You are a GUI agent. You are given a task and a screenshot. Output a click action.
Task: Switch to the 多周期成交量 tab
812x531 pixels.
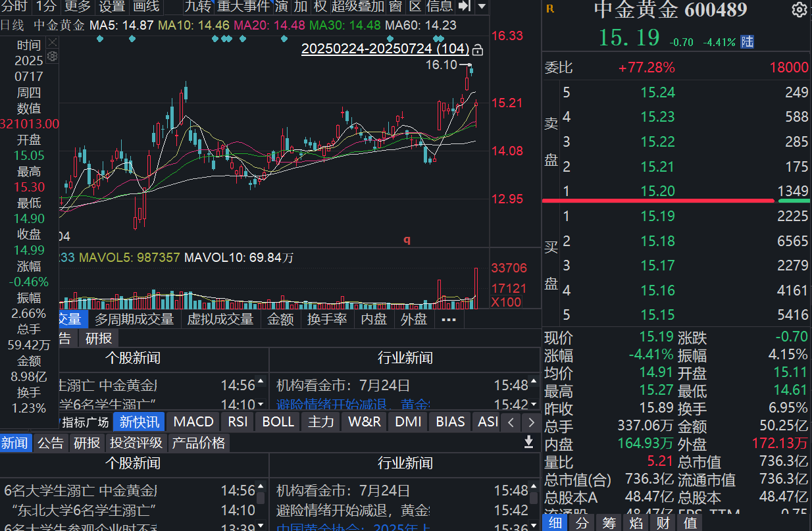pyautogui.click(x=134, y=319)
